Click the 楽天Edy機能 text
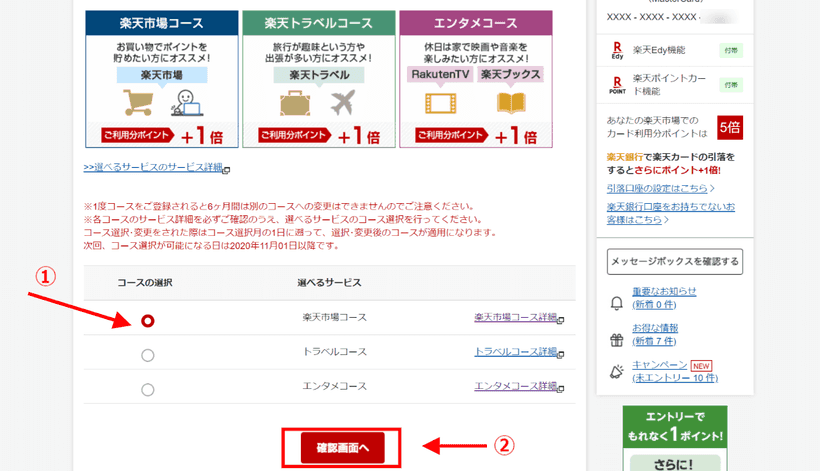The image size is (820, 471). [x=659, y=50]
